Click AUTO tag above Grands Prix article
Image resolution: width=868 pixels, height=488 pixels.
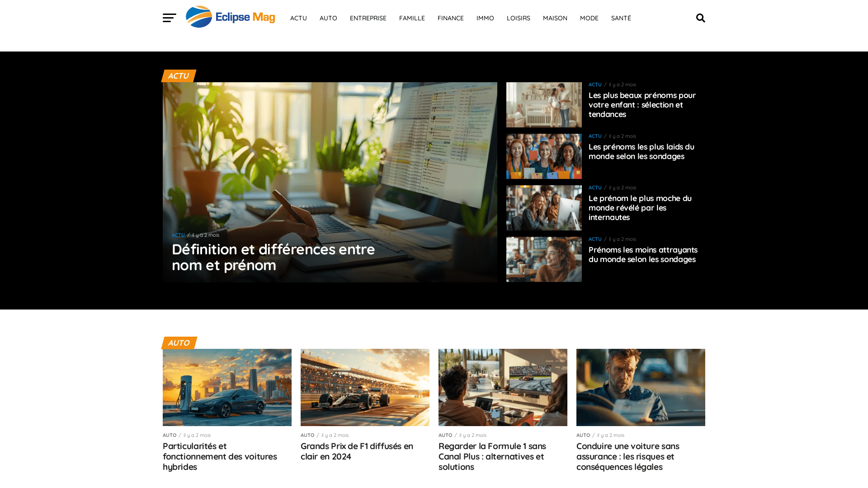(307, 435)
